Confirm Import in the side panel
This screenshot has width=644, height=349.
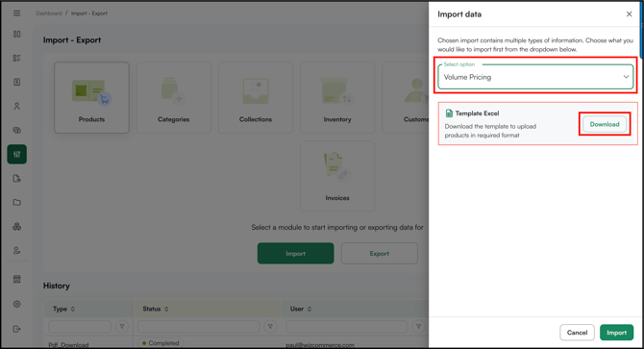(616, 333)
